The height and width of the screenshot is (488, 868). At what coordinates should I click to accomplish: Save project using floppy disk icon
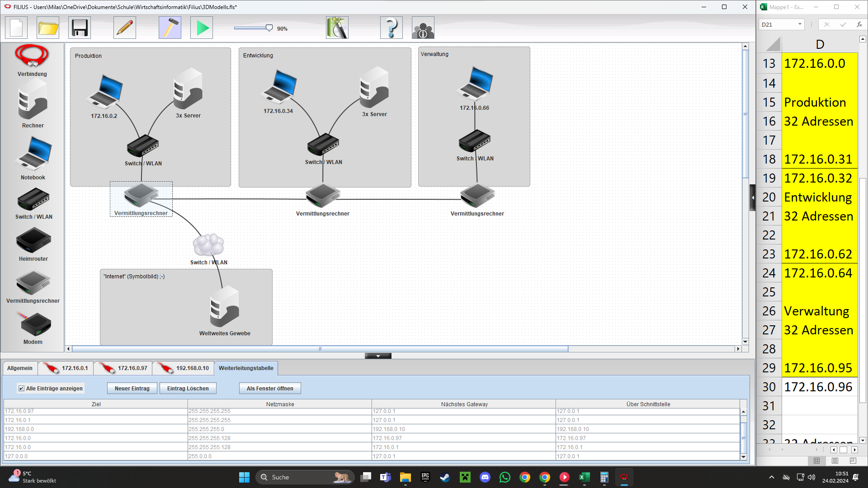tap(80, 28)
